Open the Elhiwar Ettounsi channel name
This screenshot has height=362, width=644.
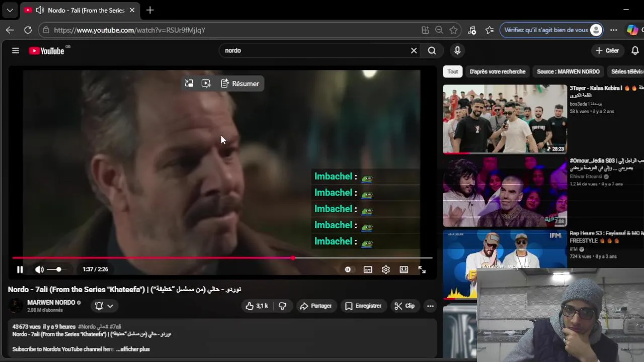click(586, 177)
